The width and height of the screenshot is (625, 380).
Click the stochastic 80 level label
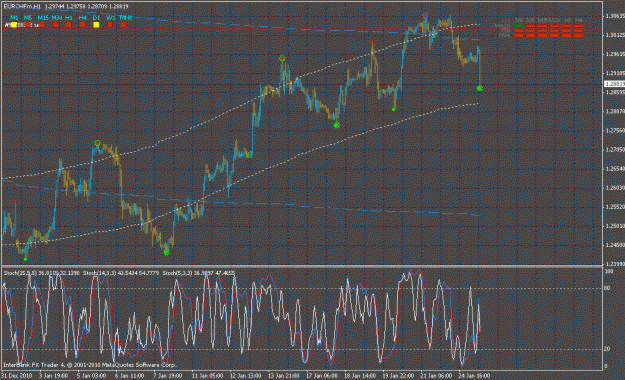pos(608,288)
